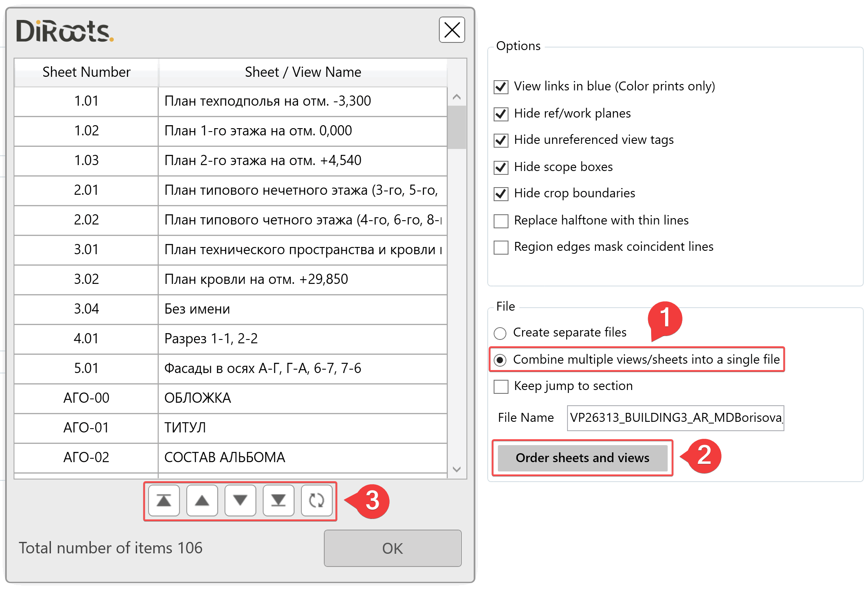Click the File Name input field
The height and width of the screenshot is (589, 868).
coord(675,418)
